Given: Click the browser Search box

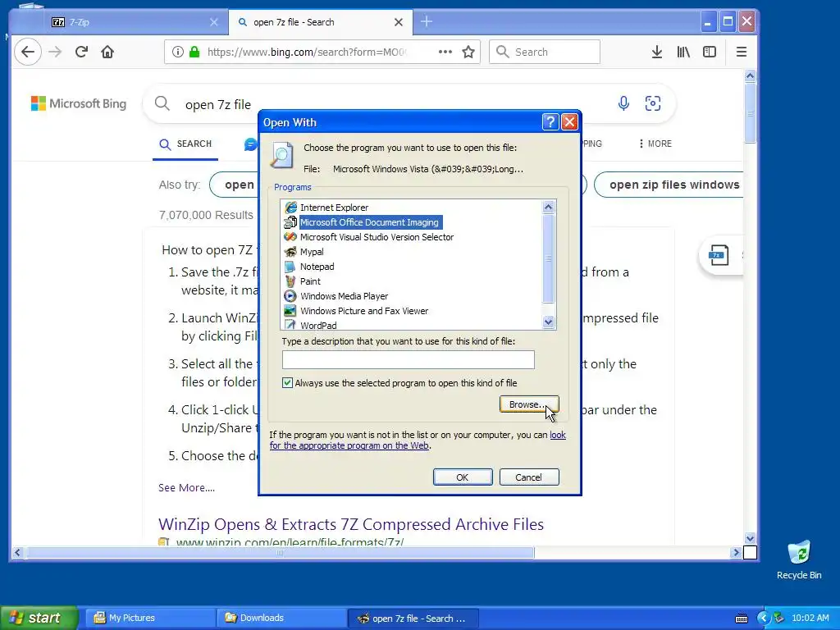Looking at the screenshot, I should coord(545,52).
